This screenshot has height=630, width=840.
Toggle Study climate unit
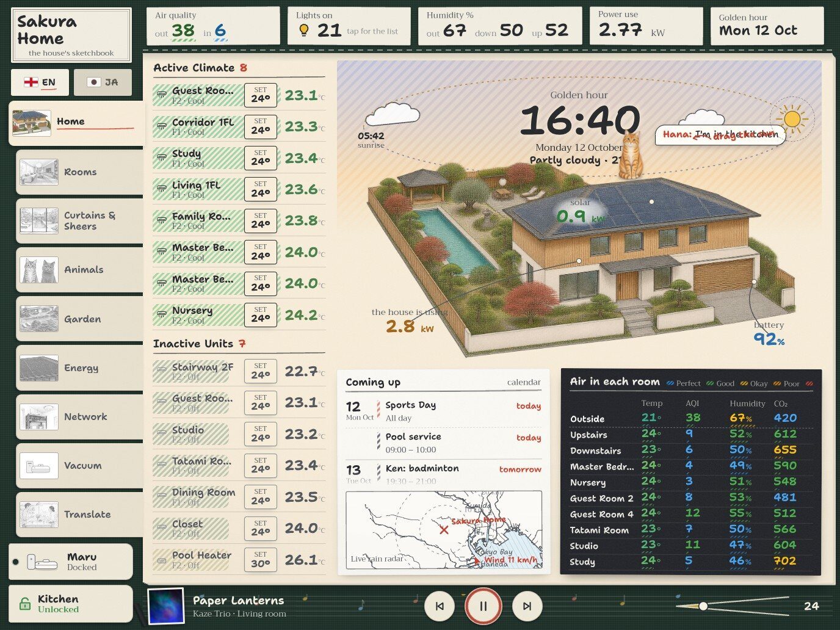(198, 158)
